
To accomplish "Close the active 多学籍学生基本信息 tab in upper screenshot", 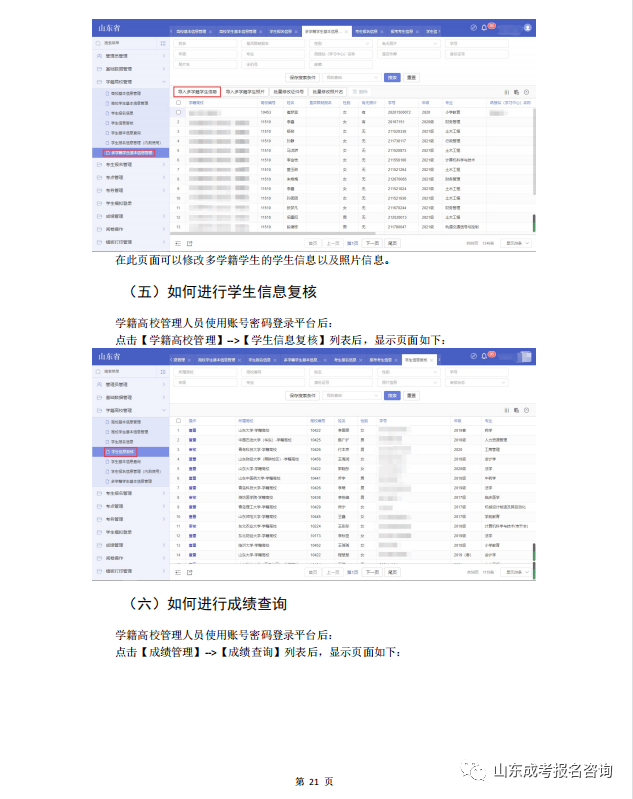I will point(347,32).
